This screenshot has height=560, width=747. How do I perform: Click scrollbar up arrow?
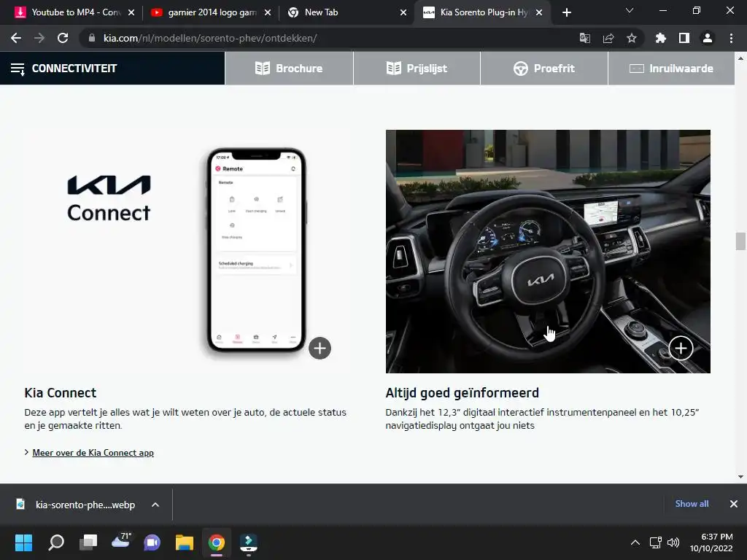pyautogui.click(x=740, y=58)
